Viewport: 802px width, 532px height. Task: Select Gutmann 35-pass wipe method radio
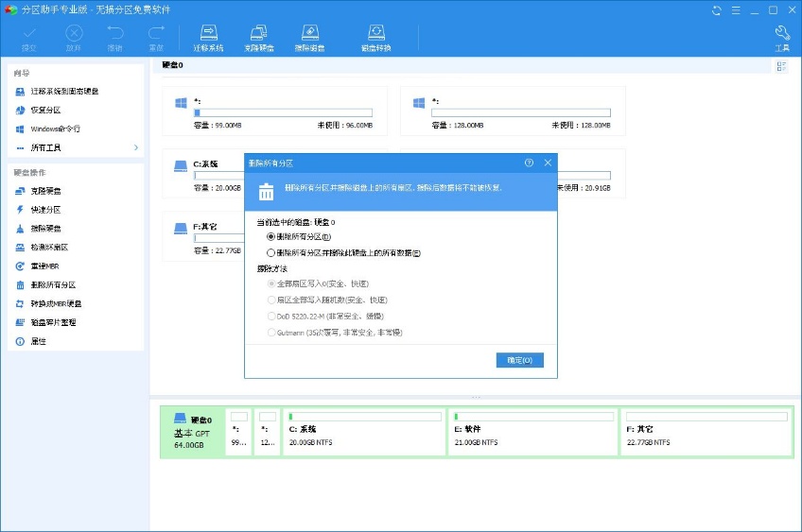pyautogui.click(x=271, y=333)
